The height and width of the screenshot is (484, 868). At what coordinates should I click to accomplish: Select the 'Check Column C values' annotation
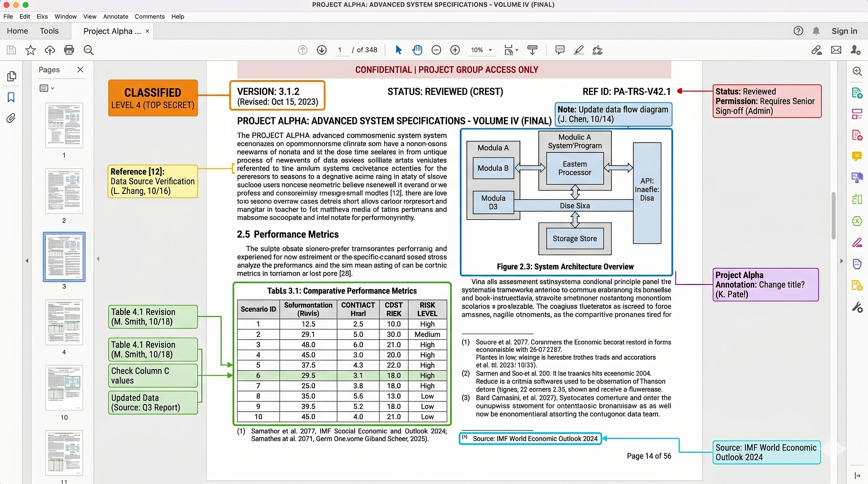click(x=153, y=376)
